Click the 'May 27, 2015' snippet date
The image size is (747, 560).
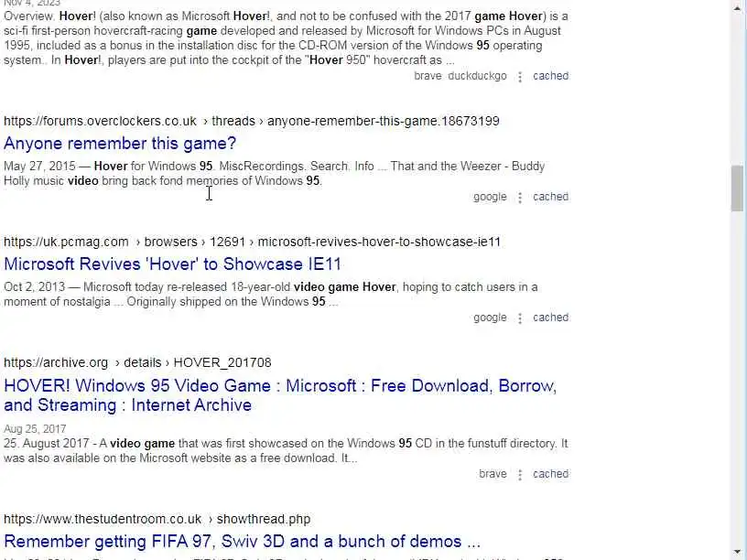(x=39, y=167)
